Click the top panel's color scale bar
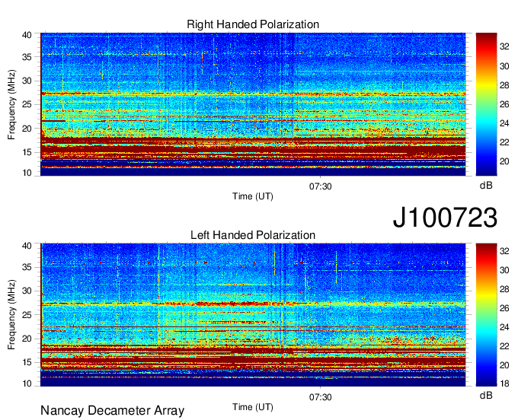The width and height of the screenshot is (518, 420). 486,104
